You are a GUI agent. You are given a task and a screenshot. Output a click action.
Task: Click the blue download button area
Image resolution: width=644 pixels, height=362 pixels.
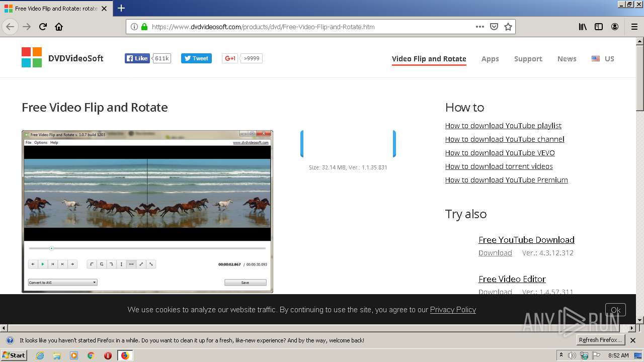(x=348, y=144)
